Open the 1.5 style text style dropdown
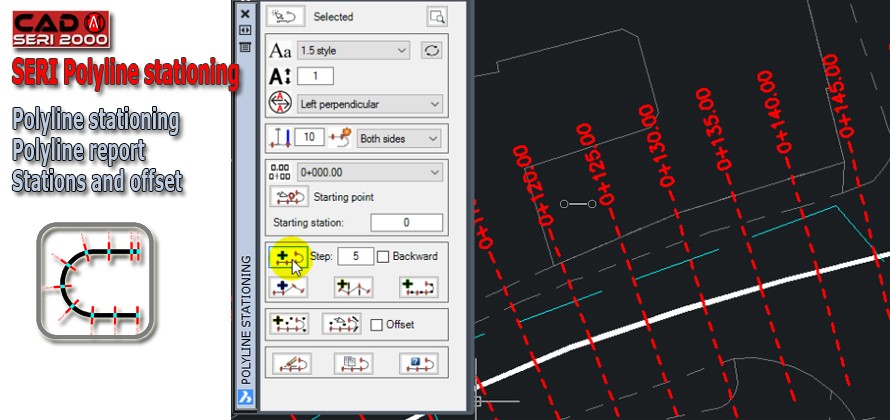 [x=353, y=50]
